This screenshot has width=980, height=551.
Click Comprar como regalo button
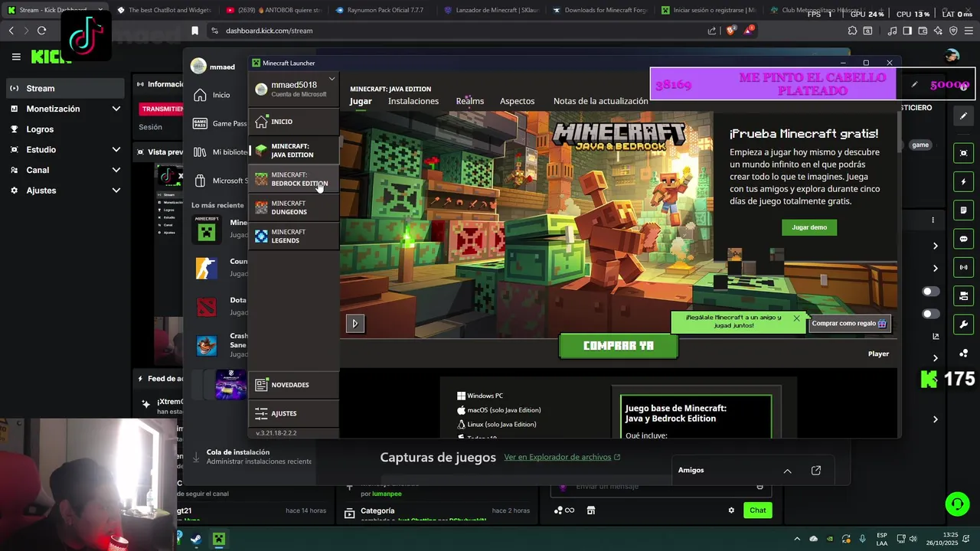849,323
